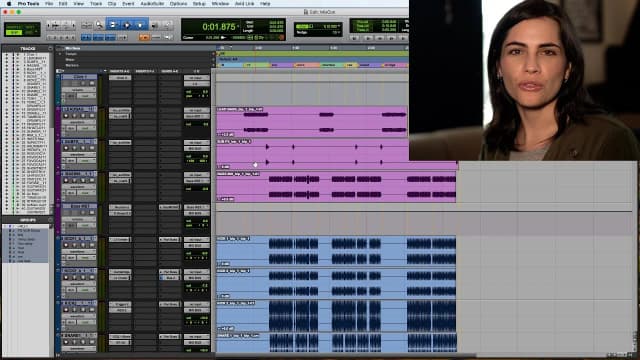
Task: Mute the second blue track
Action: (92, 278)
